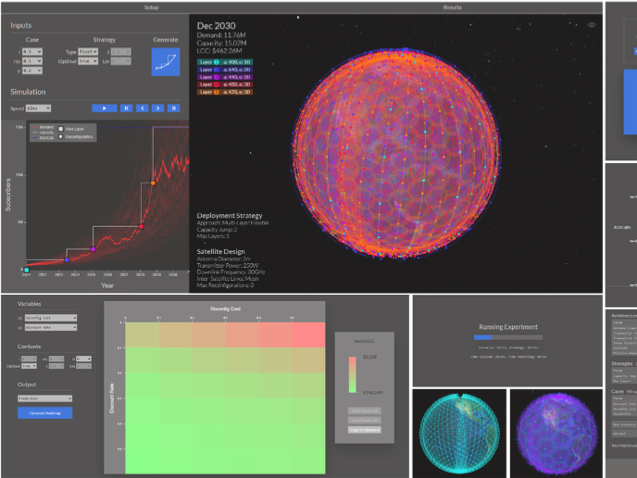Open the Output metric dropdown
Viewport: 637px width, 478px height.
coord(44,398)
